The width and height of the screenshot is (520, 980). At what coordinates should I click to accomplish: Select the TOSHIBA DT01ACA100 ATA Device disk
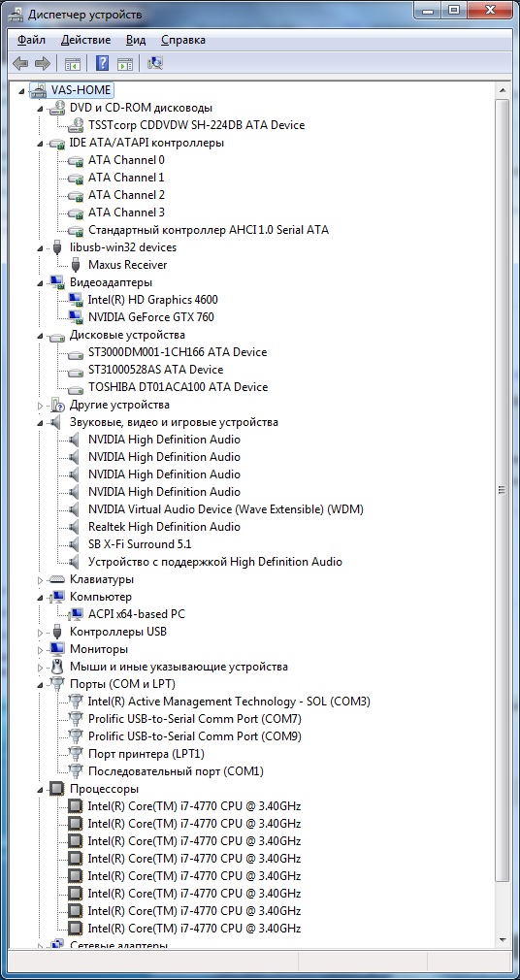point(178,387)
